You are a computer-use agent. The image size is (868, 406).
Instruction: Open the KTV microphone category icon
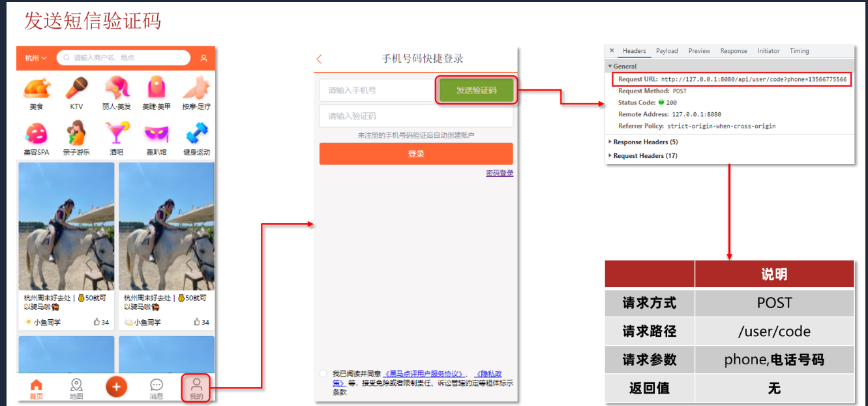pyautogui.click(x=76, y=87)
